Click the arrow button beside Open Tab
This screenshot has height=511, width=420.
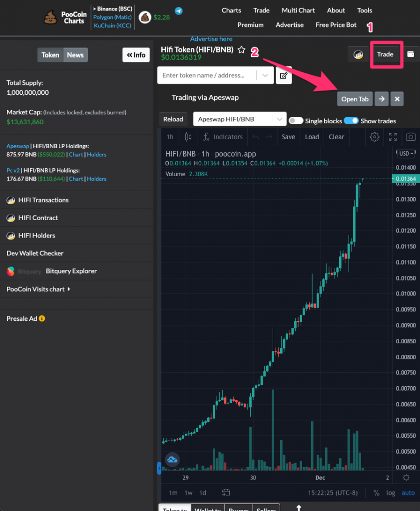(x=382, y=99)
